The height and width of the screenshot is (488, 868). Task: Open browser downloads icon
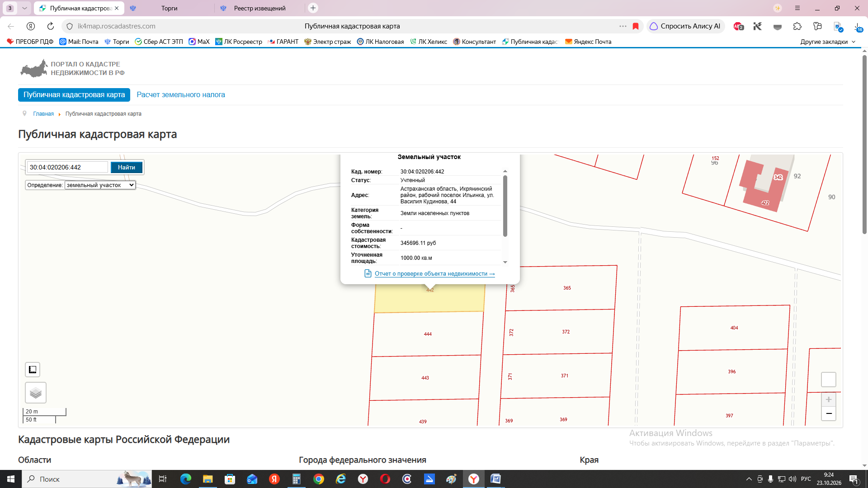[858, 26]
